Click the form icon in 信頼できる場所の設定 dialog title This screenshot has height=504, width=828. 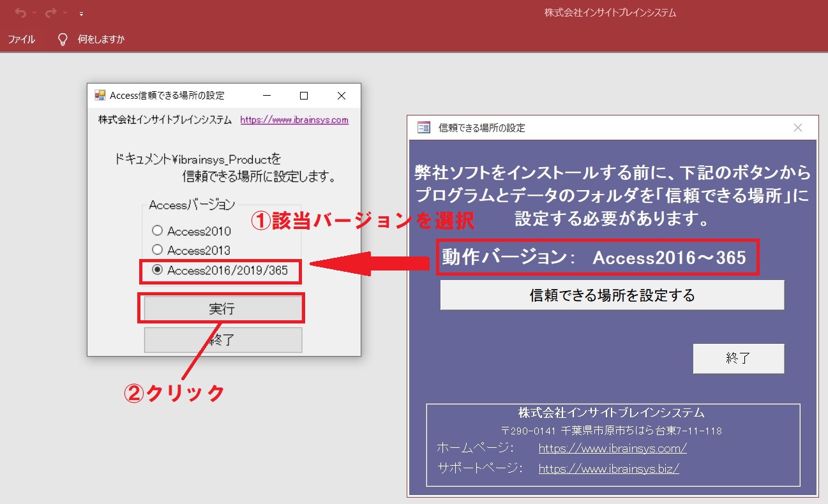tap(424, 128)
